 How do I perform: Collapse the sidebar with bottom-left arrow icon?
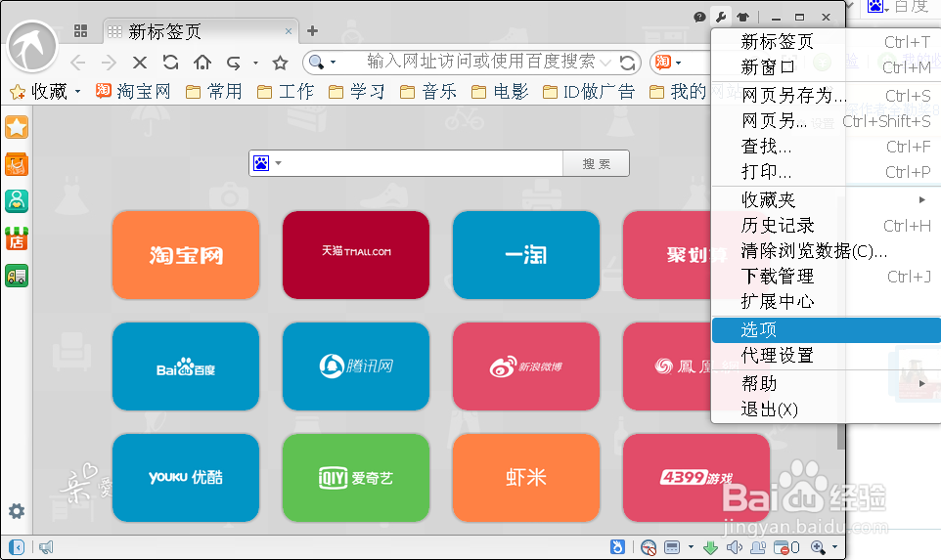coord(17,547)
